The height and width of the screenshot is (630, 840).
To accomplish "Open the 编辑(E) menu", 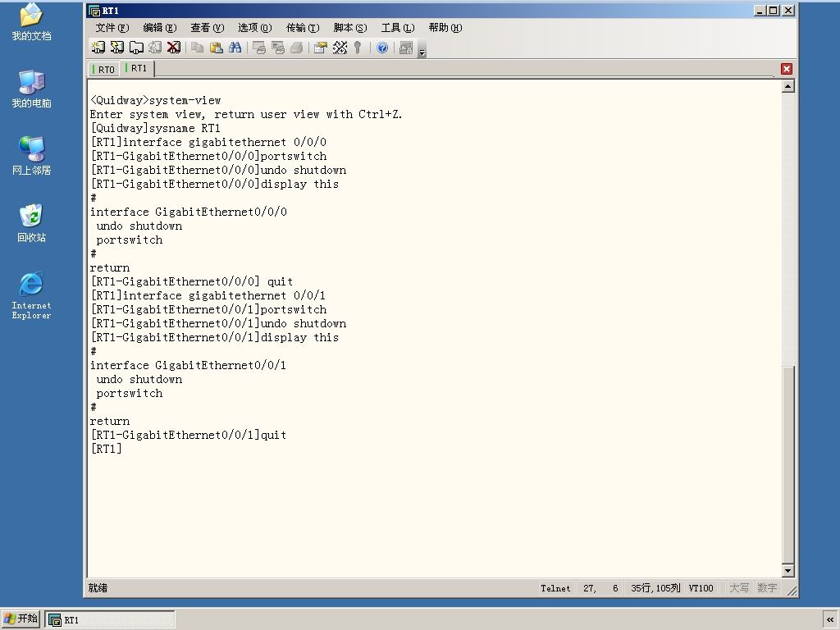I will click(x=160, y=28).
